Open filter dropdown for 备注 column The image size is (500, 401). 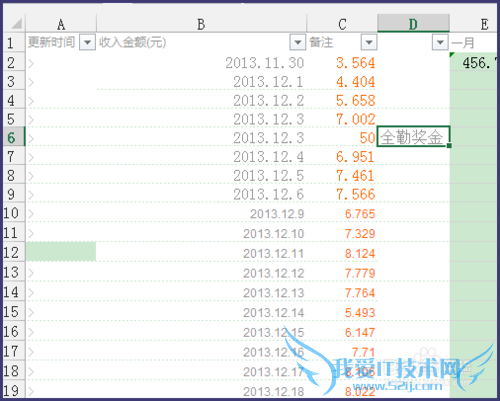369,42
